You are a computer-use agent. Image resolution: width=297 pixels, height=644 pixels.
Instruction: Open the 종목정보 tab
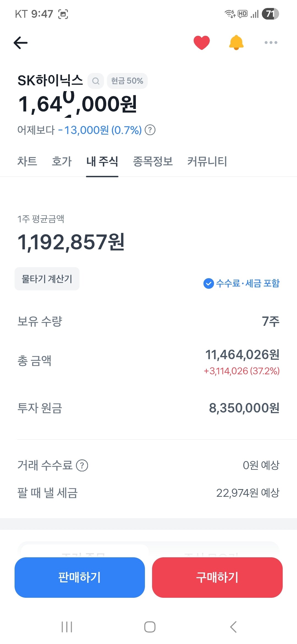tap(153, 161)
